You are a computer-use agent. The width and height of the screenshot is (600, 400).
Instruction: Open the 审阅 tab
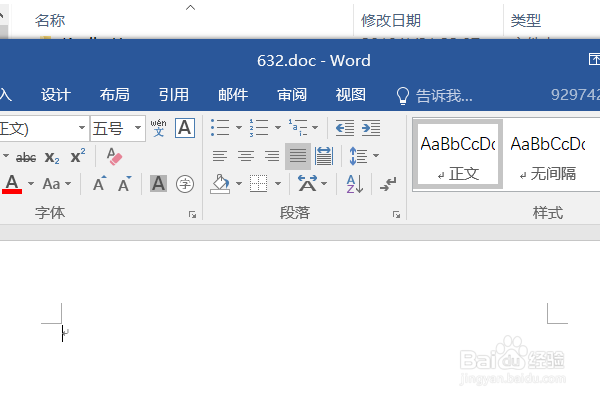coord(292,95)
